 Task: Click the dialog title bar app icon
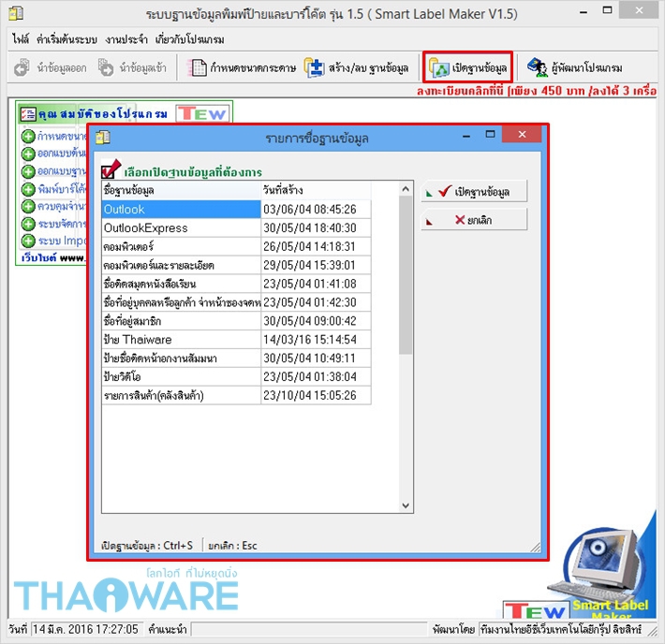pyautogui.click(x=103, y=138)
